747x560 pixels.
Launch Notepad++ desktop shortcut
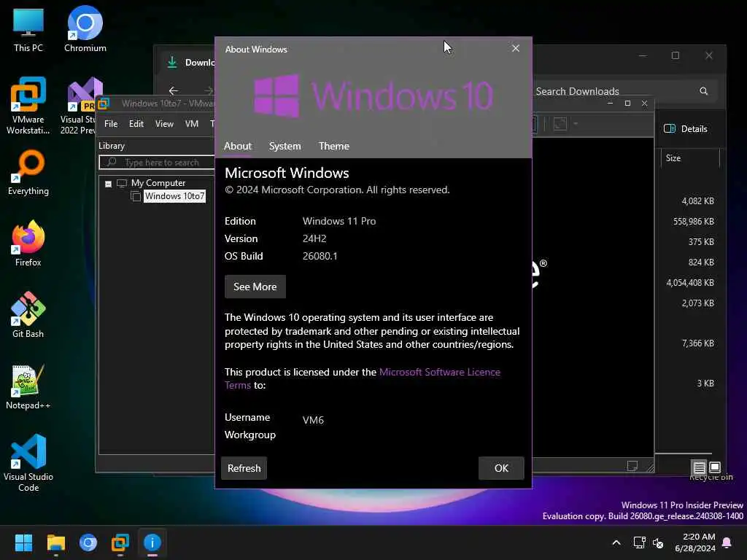(28, 386)
